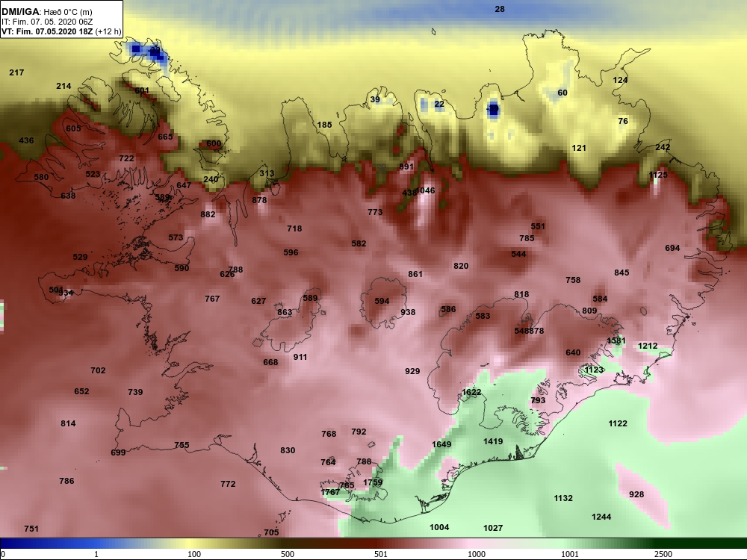The height and width of the screenshot is (560, 747).
Task: Click the map value 214
Action: (63, 86)
